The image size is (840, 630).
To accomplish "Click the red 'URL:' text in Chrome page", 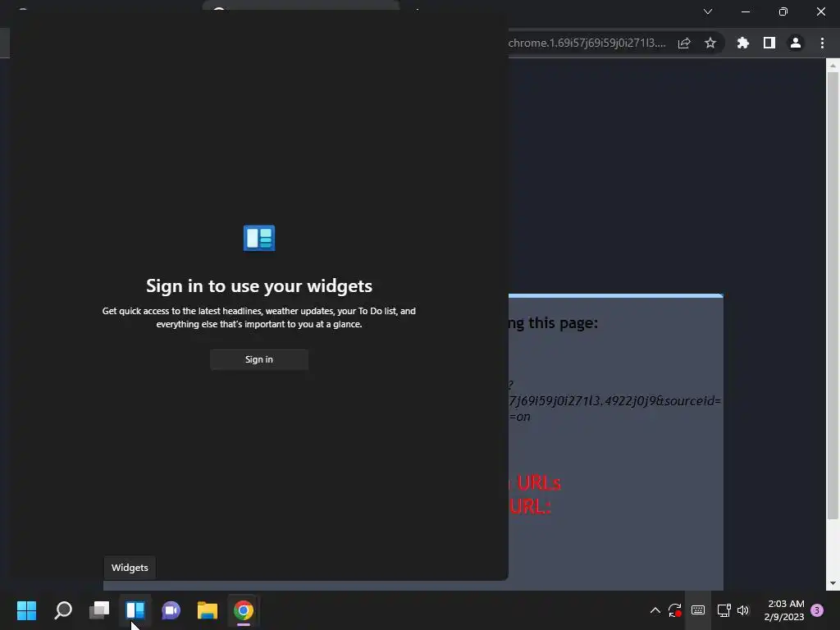I will coord(530,506).
